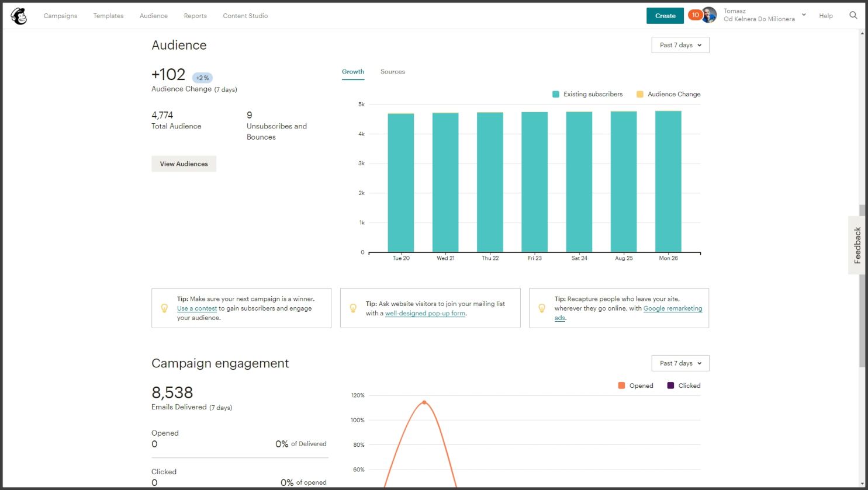The image size is (868, 490).
Task: Open the Feedback side tab
Action: point(857,245)
